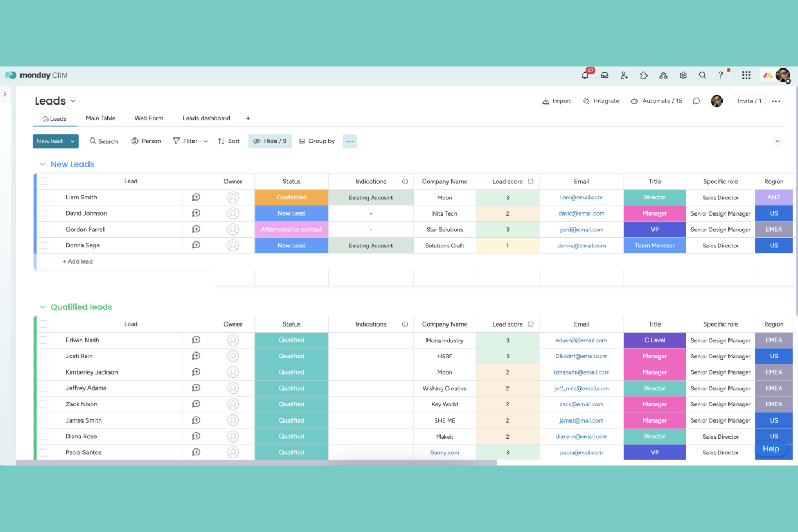
Task: Open the apps marketplace puzzle icon
Action: pos(643,75)
